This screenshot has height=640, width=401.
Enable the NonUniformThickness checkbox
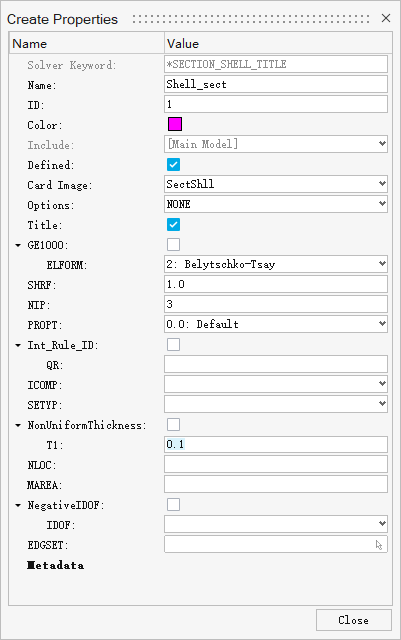pos(174,424)
